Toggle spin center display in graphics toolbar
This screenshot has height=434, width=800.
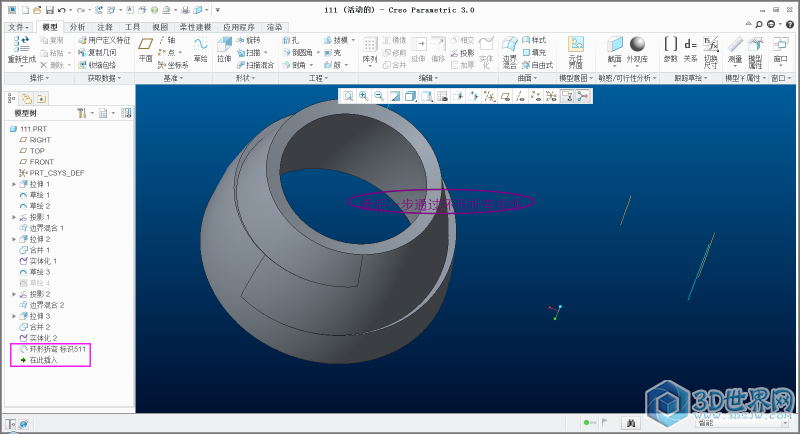click(582, 96)
